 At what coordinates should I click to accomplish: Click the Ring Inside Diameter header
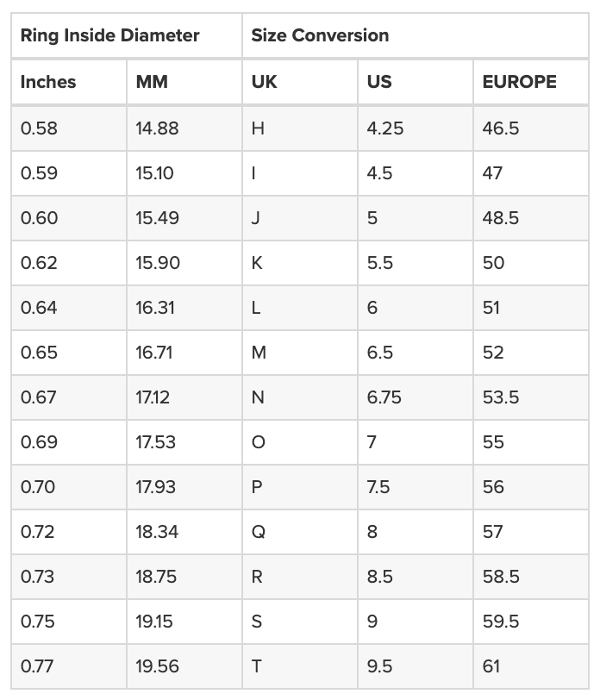[x=127, y=35]
